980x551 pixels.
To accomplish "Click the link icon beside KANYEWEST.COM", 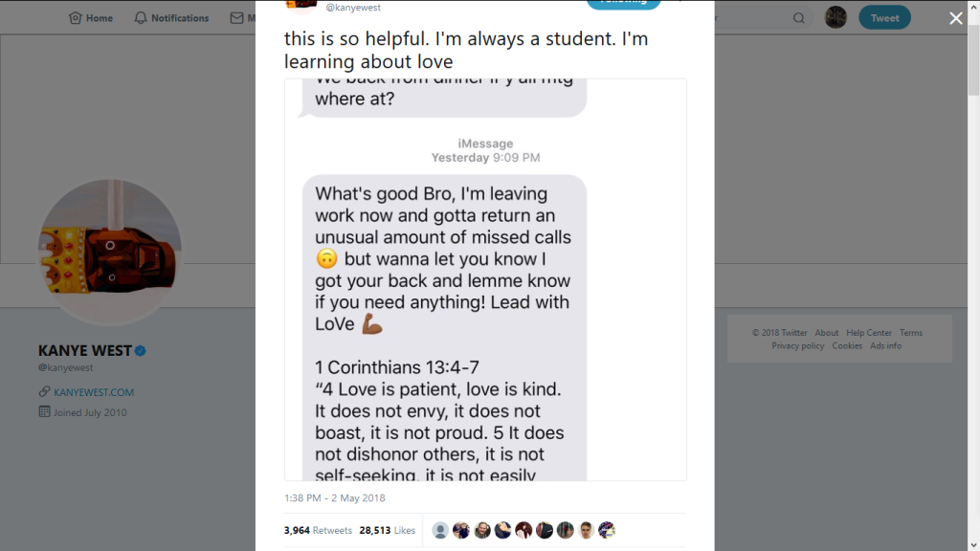I will point(44,392).
